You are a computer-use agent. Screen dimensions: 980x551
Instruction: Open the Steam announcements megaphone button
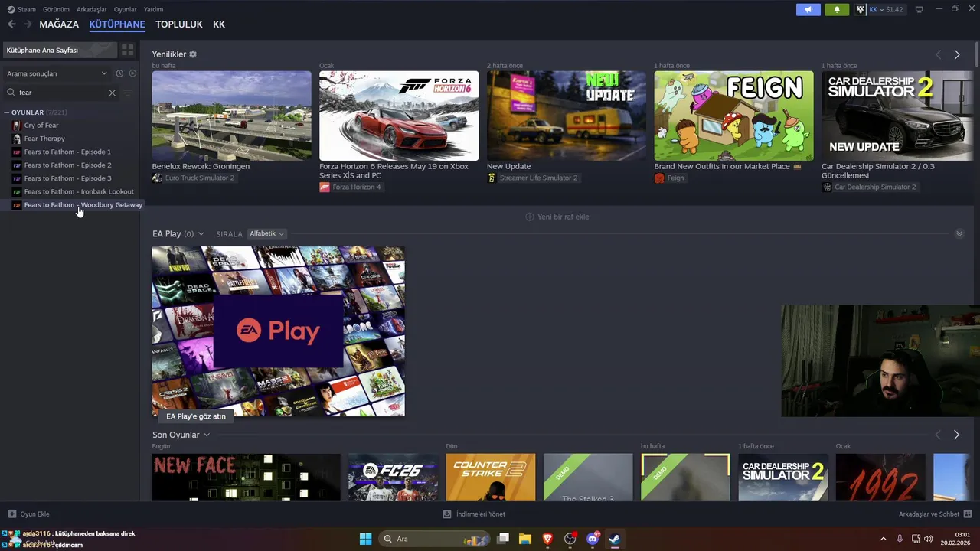(x=808, y=9)
